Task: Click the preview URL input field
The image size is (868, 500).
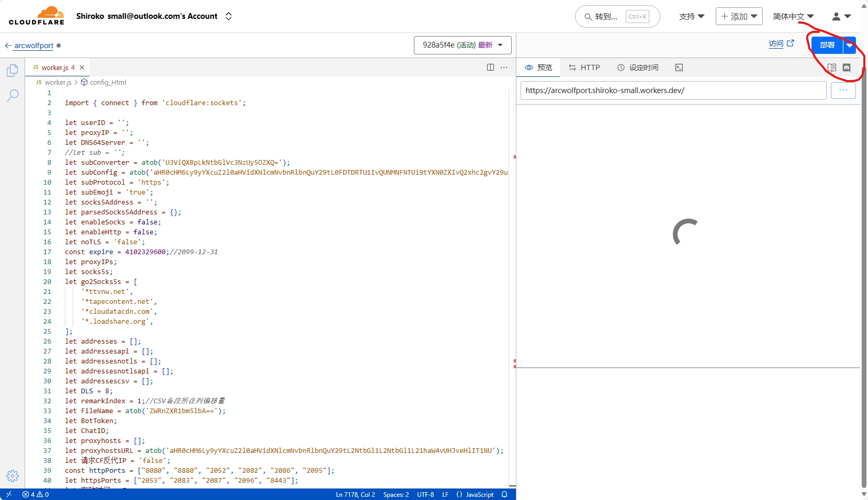Action: pyautogui.click(x=673, y=90)
